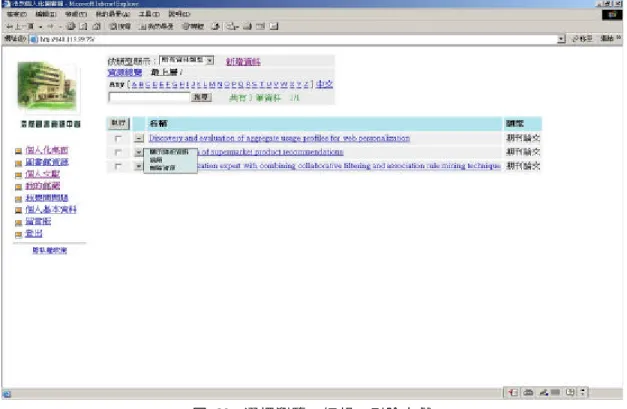
Task: Go back using the 上一頁 toolbar arrow
Action: 20,26
